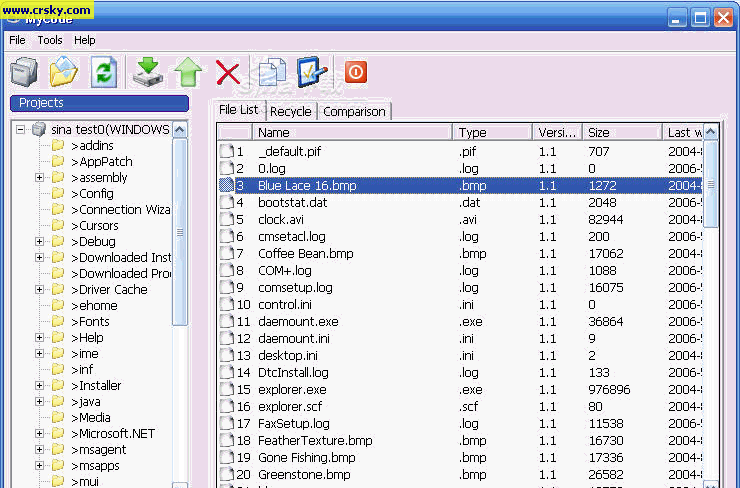Select the explorer.exe file row
This screenshot has height=488, width=740.
(292, 390)
